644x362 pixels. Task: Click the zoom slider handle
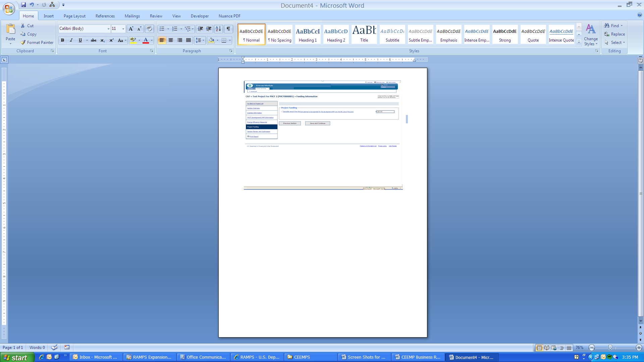[x=610, y=348]
